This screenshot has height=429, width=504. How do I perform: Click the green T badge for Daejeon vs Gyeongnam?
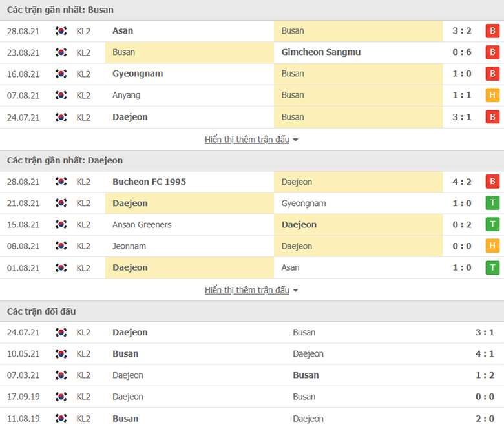coord(492,203)
